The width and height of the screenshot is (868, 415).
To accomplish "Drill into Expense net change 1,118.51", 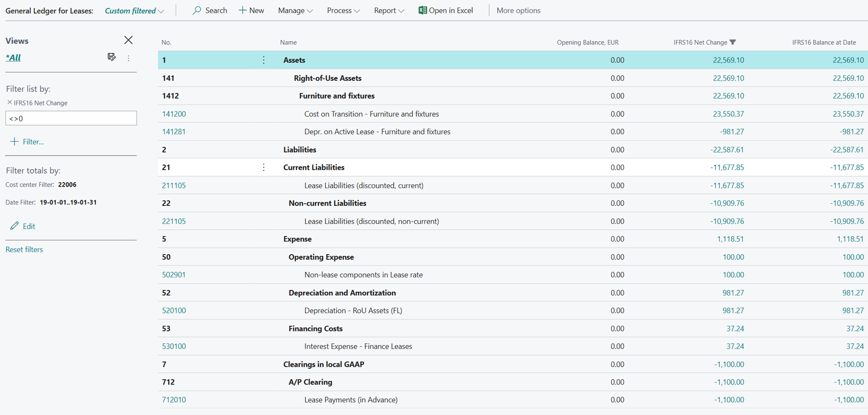I will 731,239.
